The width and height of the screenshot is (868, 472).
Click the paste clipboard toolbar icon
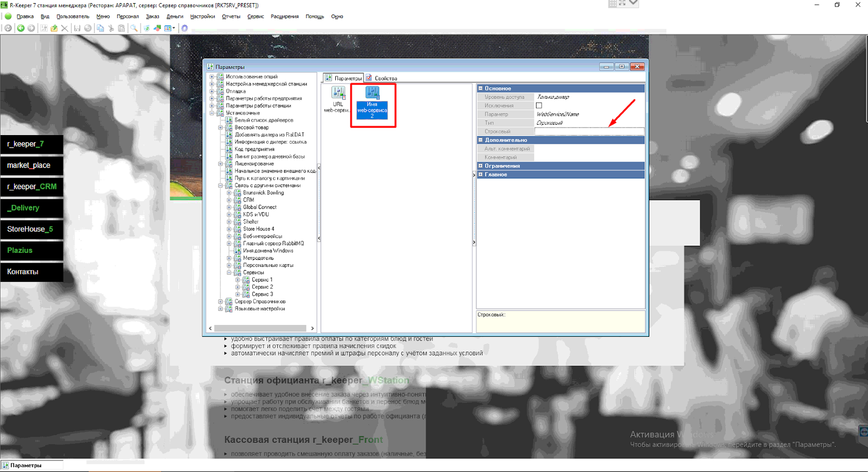click(x=122, y=28)
